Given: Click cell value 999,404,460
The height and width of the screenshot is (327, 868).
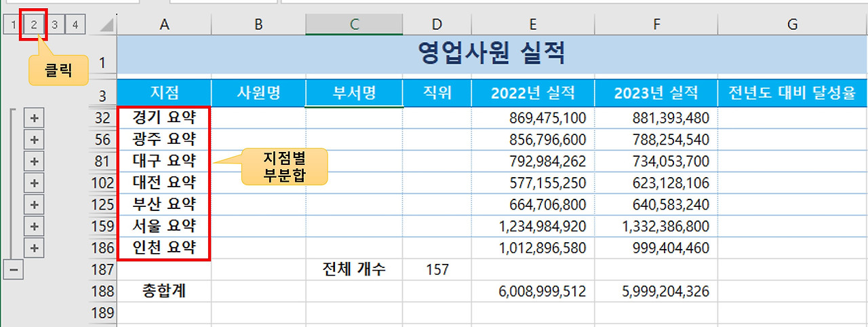Looking at the screenshot, I should (x=656, y=248).
